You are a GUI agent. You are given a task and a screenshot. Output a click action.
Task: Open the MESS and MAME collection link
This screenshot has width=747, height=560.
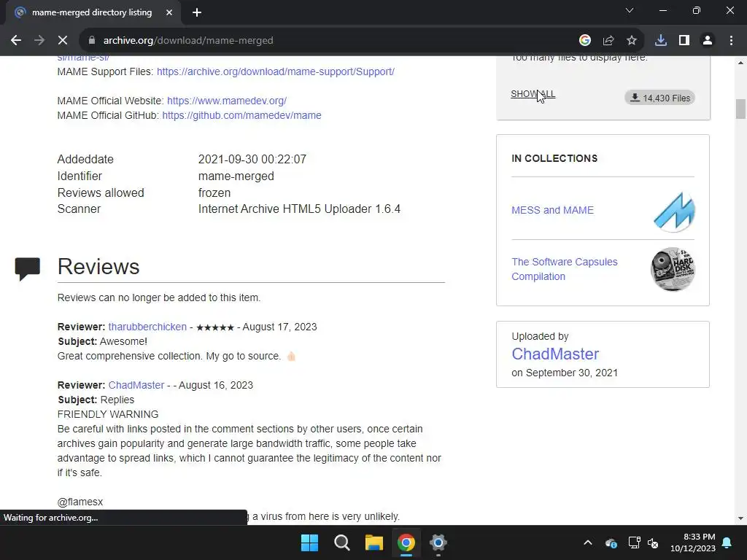click(x=552, y=210)
